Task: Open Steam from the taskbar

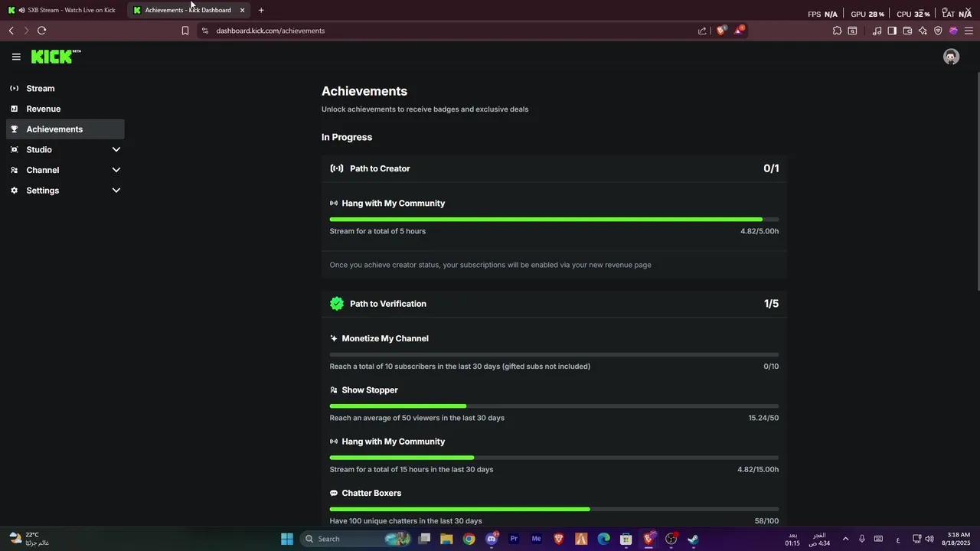Action: 693,539
